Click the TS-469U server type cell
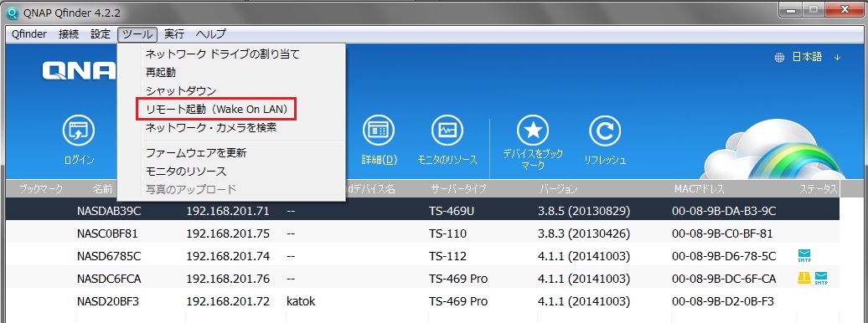The width and height of the screenshot is (868, 323). tap(451, 211)
